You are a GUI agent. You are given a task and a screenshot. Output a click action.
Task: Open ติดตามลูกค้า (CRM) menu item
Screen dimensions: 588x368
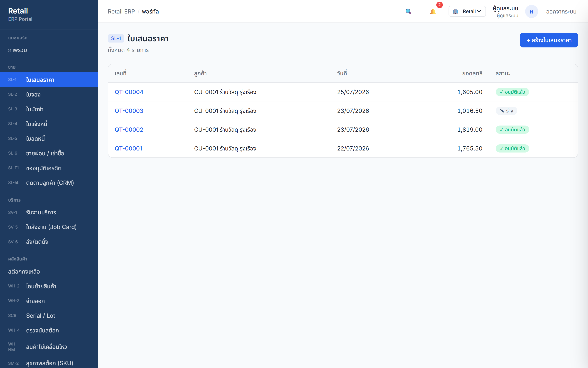(x=49, y=183)
